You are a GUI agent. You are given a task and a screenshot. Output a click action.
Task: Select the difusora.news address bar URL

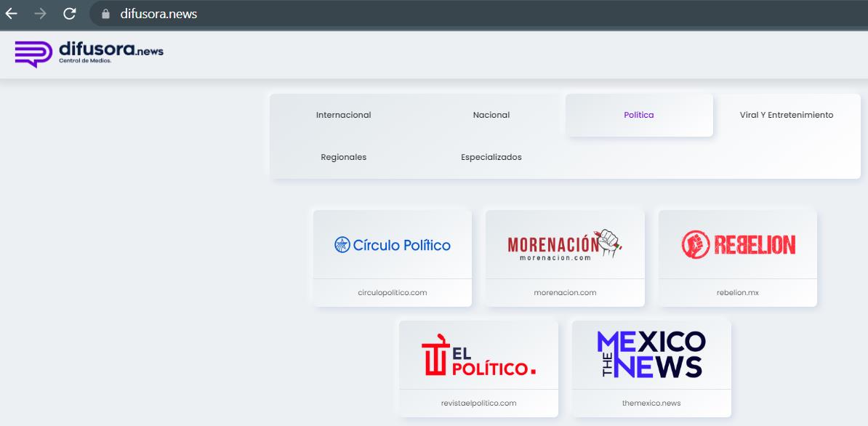coord(158,14)
